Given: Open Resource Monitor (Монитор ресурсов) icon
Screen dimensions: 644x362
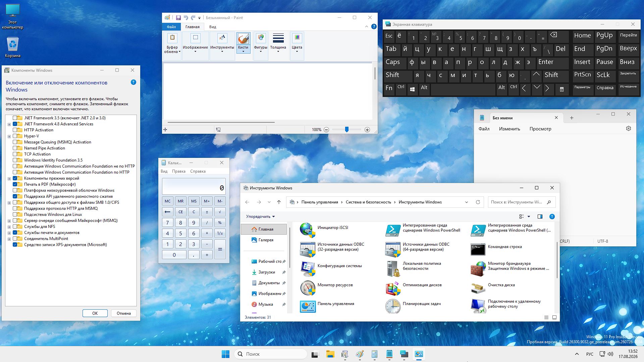Looking at the screenshot, I should (x=308, y=287).
